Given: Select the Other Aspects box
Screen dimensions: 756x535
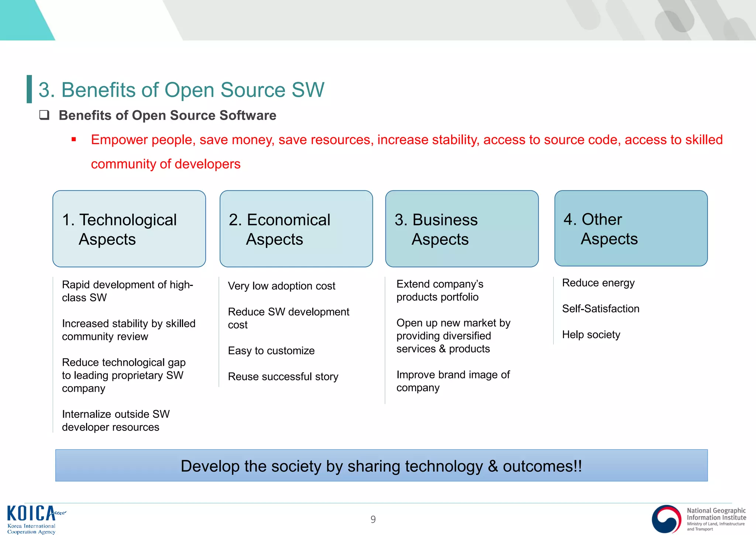Looking at the screenshot, I should [630, 228].
